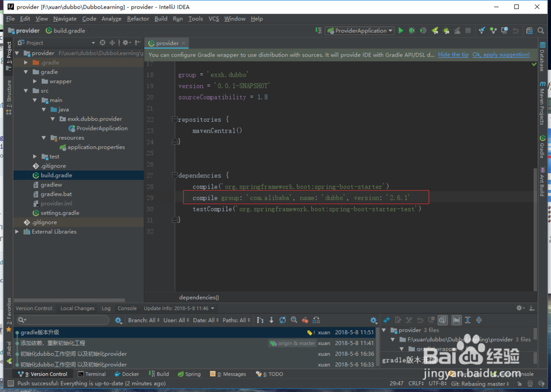551x392 pixels.
Task: Open the Project Structure icon
Action: (530, 31)
